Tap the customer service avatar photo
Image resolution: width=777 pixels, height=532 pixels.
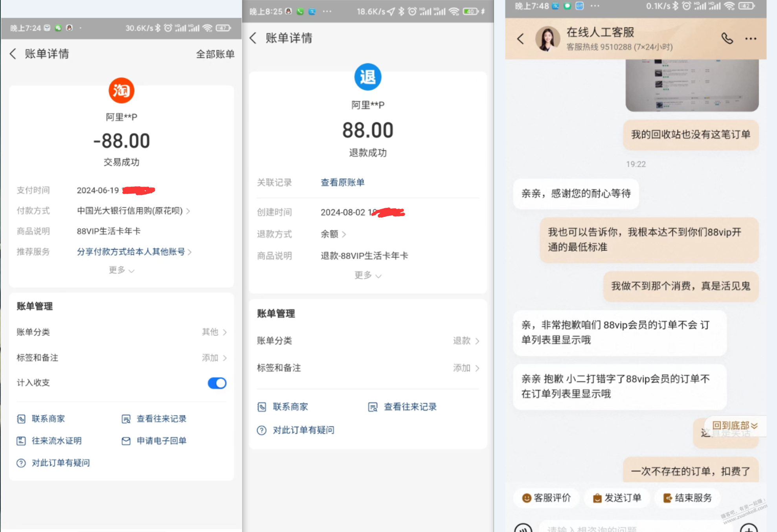(547, 39)
